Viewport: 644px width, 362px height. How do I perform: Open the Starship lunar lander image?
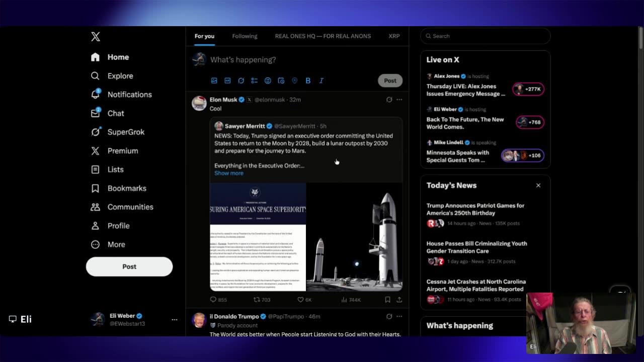pyautogui.click(x=355, y=237)
